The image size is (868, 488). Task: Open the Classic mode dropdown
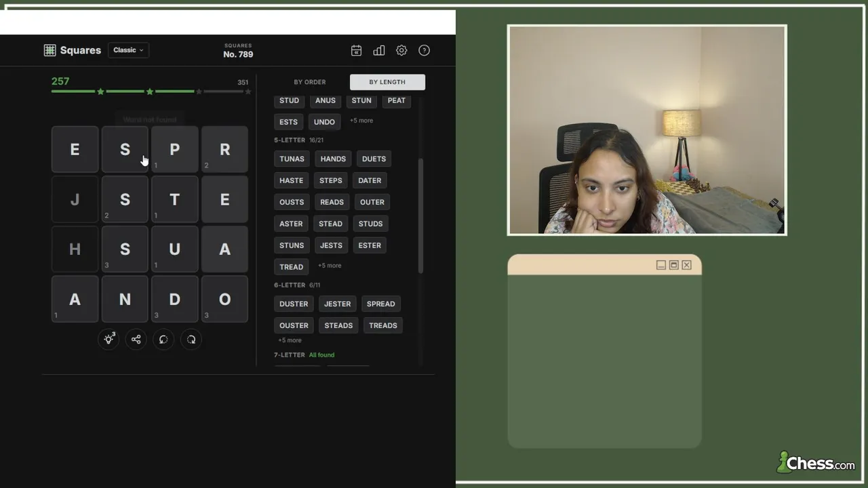click(x=128, y=50)
